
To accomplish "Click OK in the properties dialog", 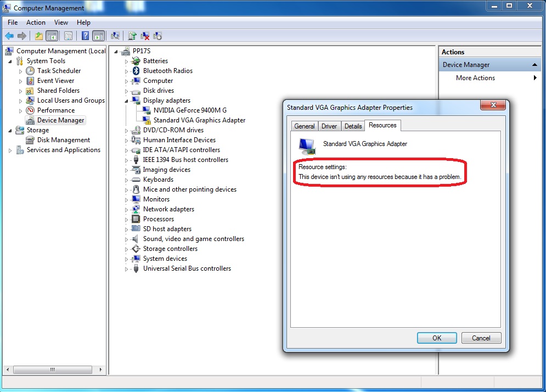I will click(437, 338).
